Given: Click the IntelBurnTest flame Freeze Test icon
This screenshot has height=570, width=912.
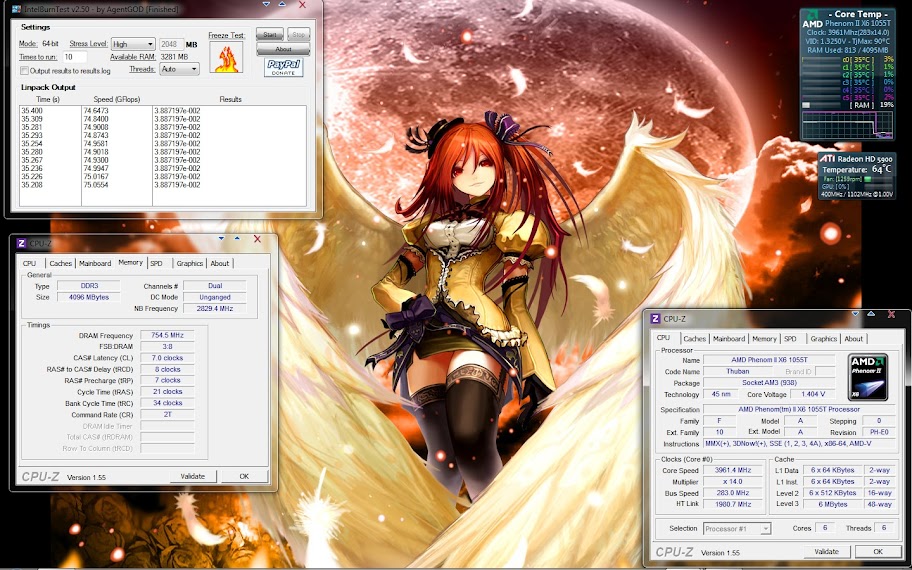Looking at the screenshot, I should pyautogui.click(x=226, y=58).
